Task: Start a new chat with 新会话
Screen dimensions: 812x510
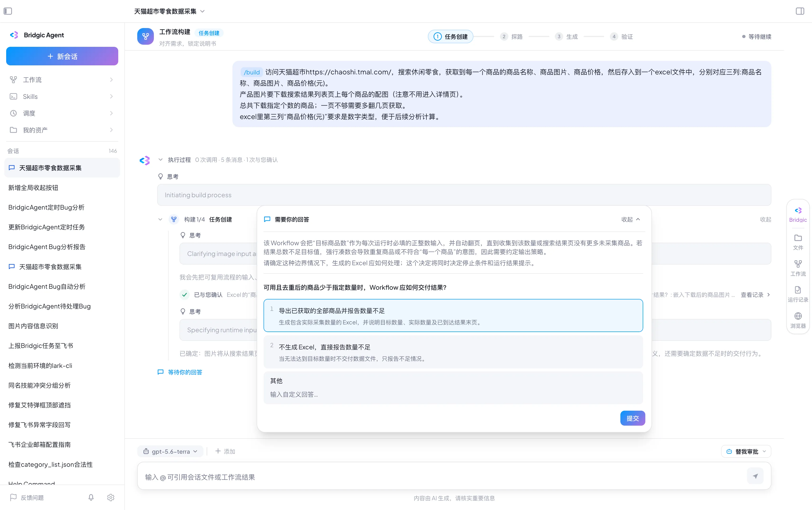Action: click(62, 56)
